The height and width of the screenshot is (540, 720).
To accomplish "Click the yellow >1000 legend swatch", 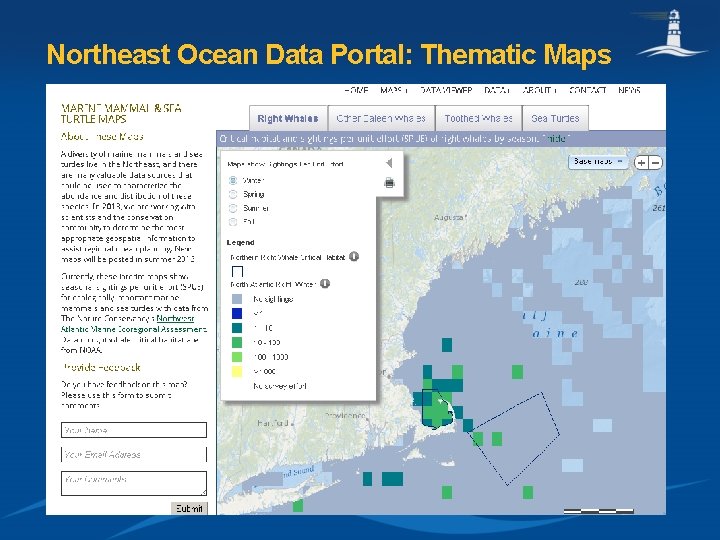I will click(x=237, y=371).
